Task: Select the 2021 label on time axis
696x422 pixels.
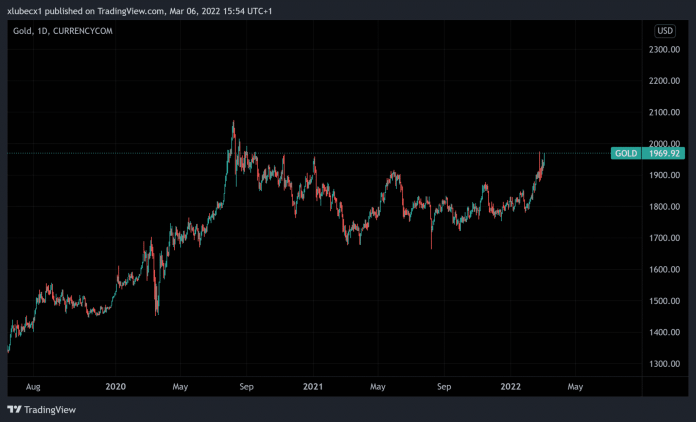Action: pyautogui.click(x=313, y=385)
